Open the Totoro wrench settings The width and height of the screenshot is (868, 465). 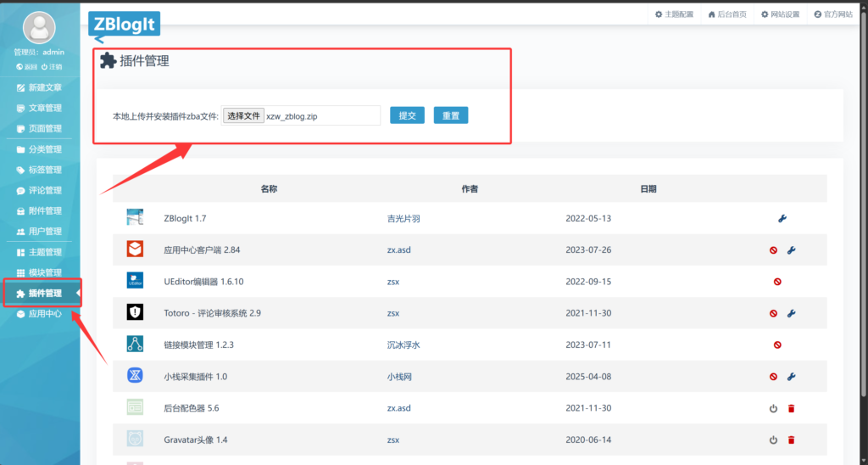click(791, 313)
